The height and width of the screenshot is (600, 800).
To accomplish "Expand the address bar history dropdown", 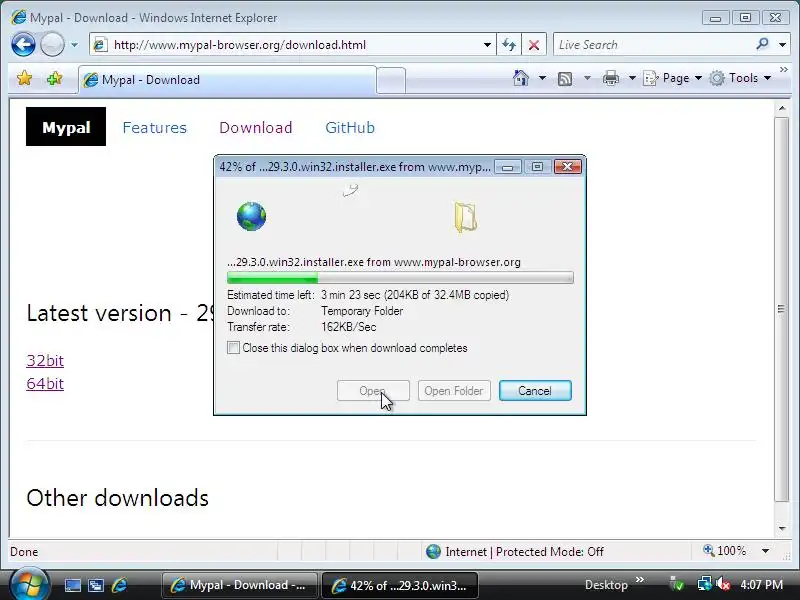I will (x=487, y=45).
